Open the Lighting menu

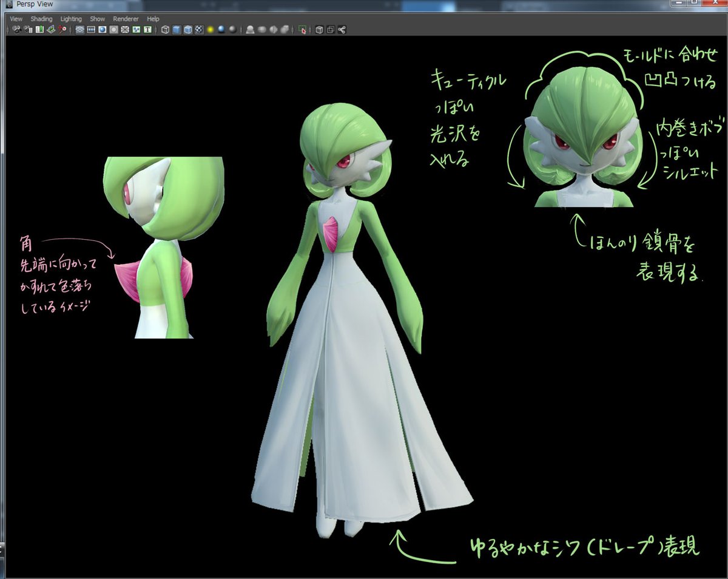(x=71, y=19)
